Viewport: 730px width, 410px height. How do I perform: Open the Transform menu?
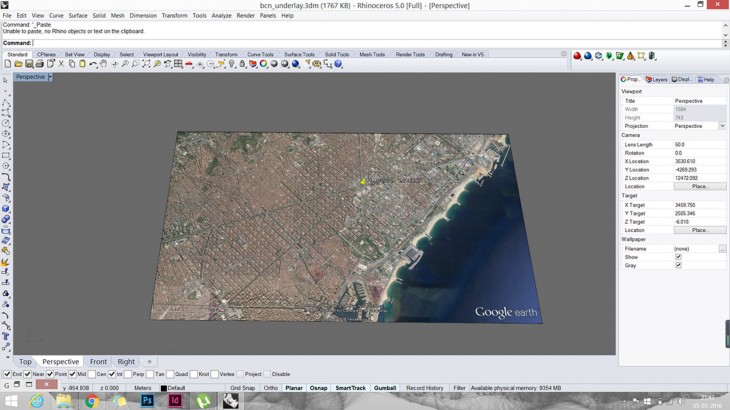(174, 16)
